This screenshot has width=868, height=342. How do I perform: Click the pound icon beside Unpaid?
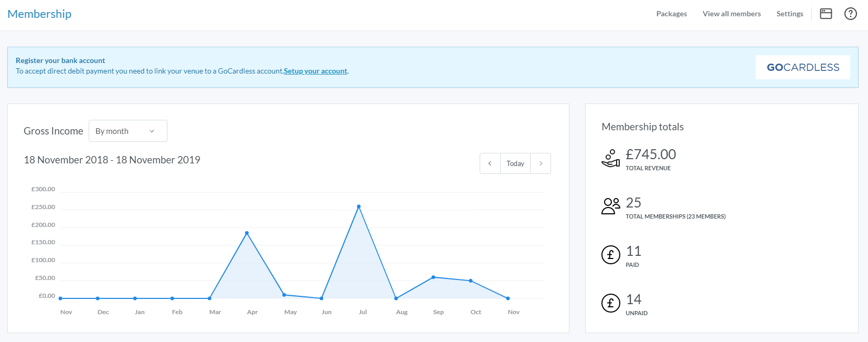pos(610,303)
